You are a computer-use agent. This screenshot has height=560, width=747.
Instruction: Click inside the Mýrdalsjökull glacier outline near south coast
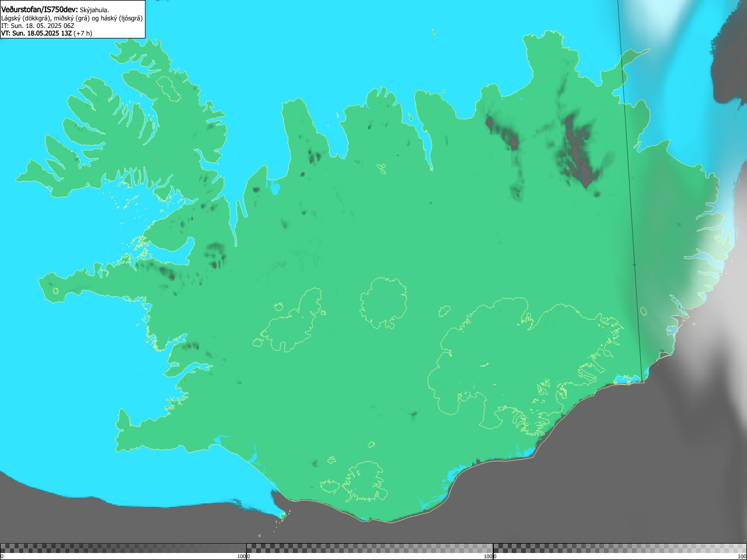365,481
